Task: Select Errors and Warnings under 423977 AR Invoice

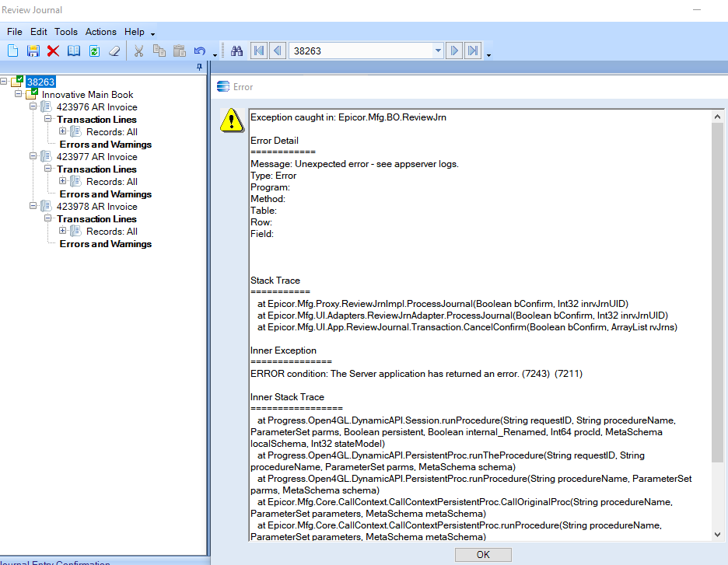Action: point(106,194)
